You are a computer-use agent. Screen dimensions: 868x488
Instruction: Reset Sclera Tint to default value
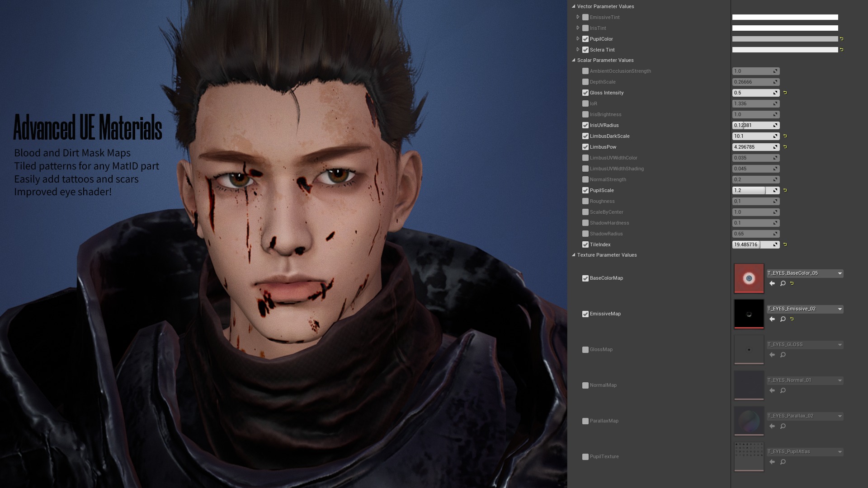(x=842, y=50)
